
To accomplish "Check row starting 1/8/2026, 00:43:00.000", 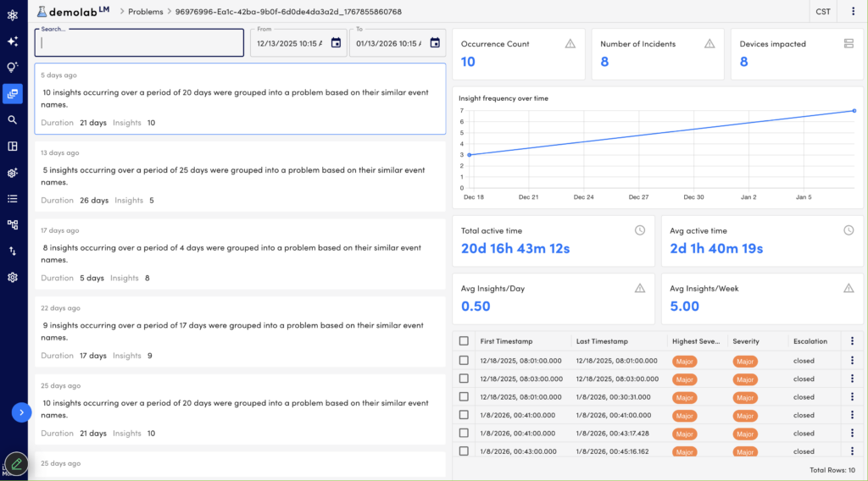I will (464, 451).
